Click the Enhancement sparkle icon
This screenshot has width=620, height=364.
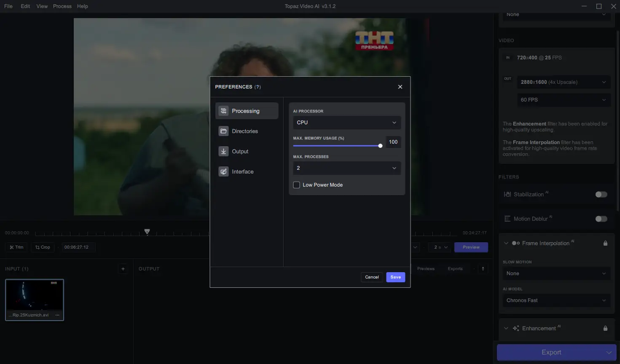(516, 329)
